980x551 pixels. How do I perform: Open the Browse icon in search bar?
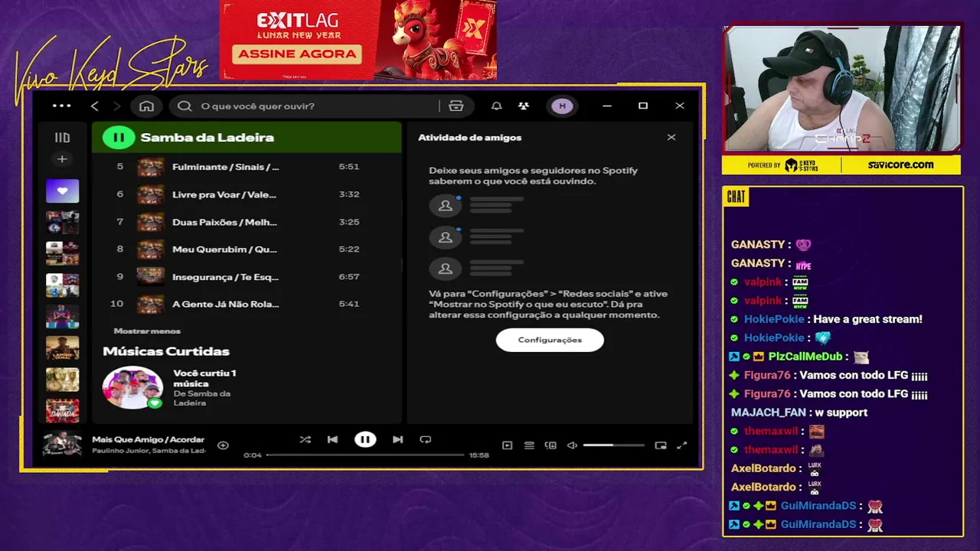[456, 106]
